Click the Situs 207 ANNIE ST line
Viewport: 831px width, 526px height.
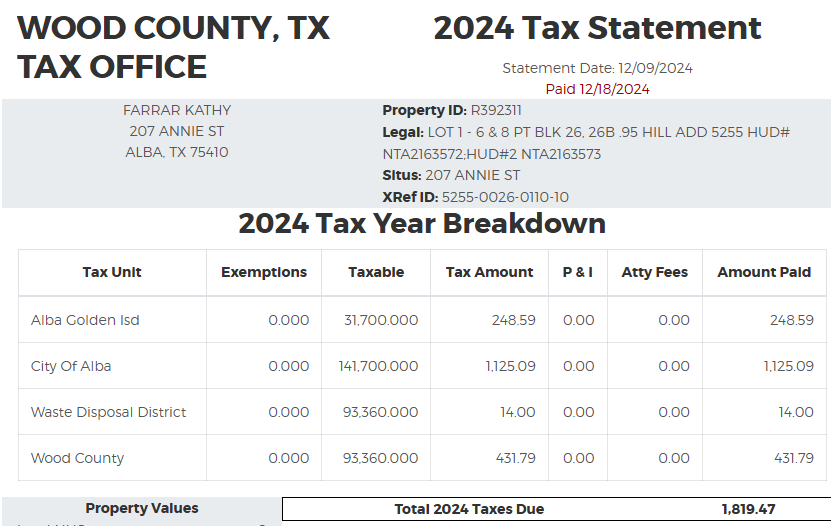click(451, 176)
